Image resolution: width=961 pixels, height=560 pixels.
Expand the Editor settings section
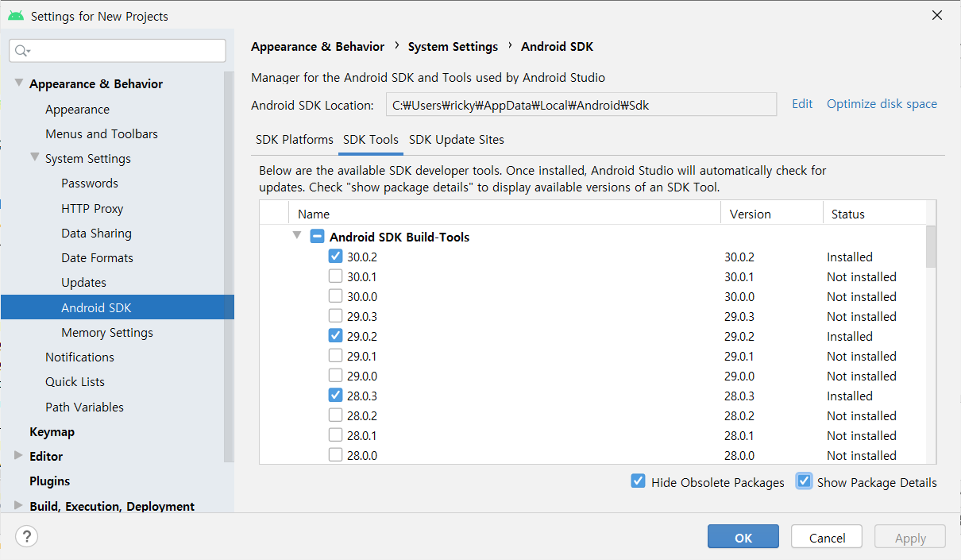click(19, 456)
